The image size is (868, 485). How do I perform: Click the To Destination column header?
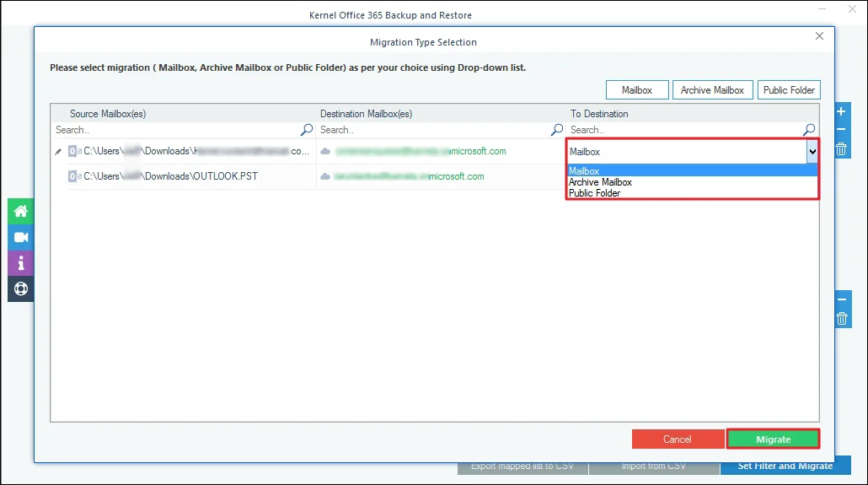[599, 114]
